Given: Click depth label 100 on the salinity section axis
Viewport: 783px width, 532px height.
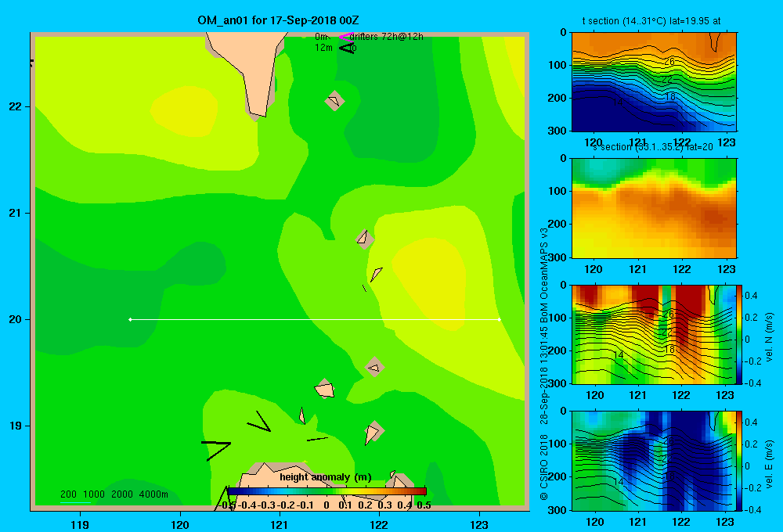Looking at the screenshot, I should point(557,191).
